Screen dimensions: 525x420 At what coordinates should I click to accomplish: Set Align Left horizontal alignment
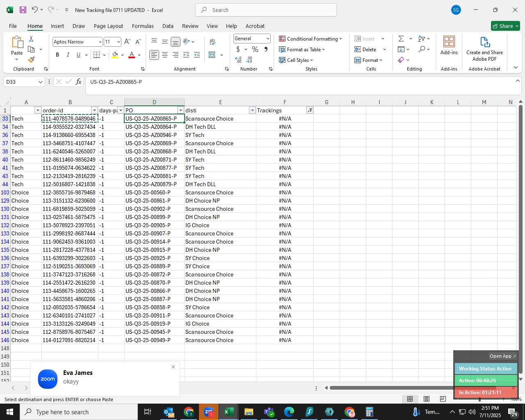click(154, 55)
